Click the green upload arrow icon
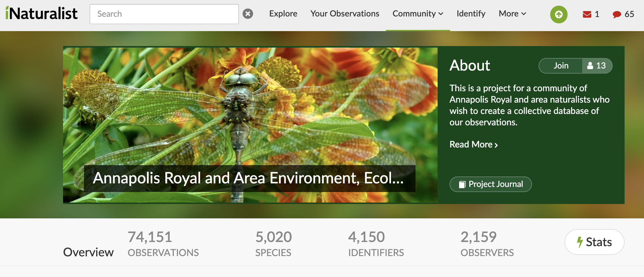Screen dimensions: 644x277 559,14
